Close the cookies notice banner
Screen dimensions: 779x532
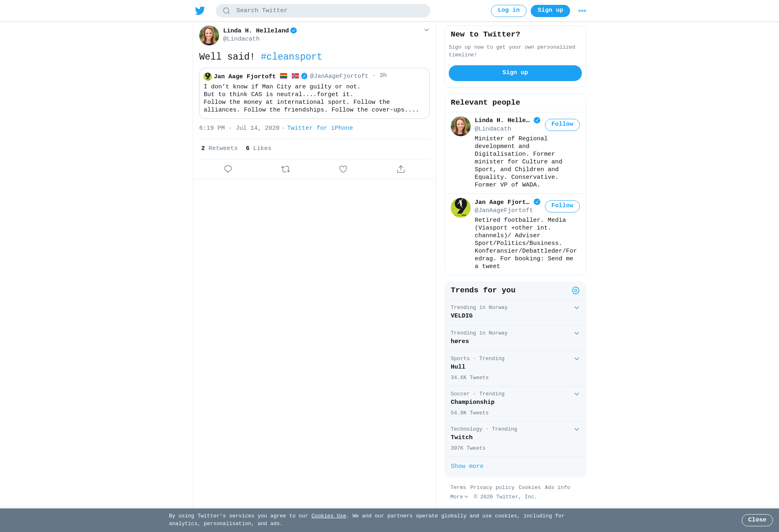point(757,520)
